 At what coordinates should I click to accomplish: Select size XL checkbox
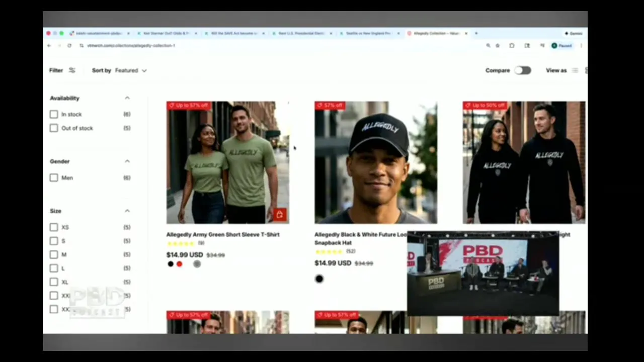coord(54,282)
